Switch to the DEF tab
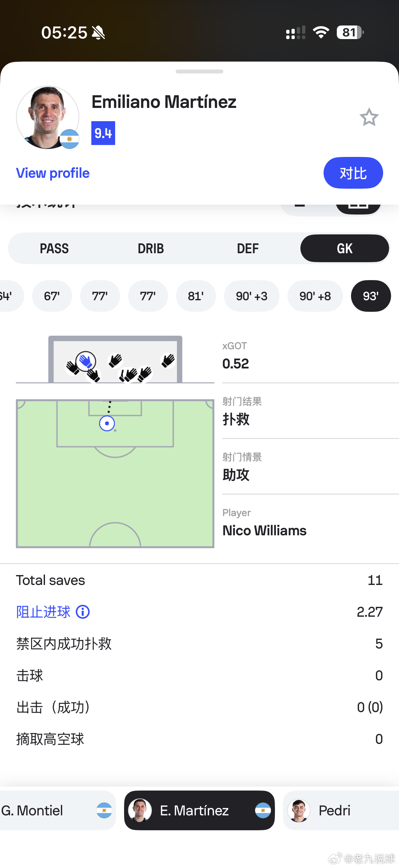 [248, 248]
